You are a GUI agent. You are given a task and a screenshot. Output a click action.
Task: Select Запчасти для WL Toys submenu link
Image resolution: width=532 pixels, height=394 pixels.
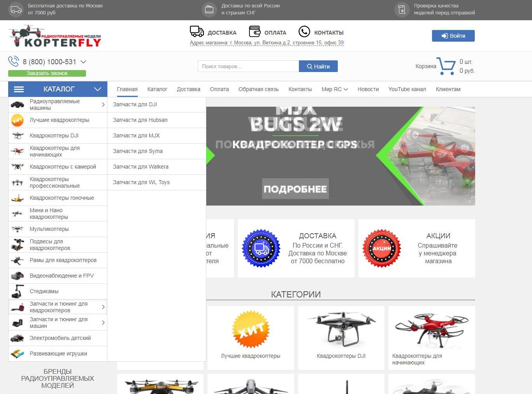coord(141,182)
